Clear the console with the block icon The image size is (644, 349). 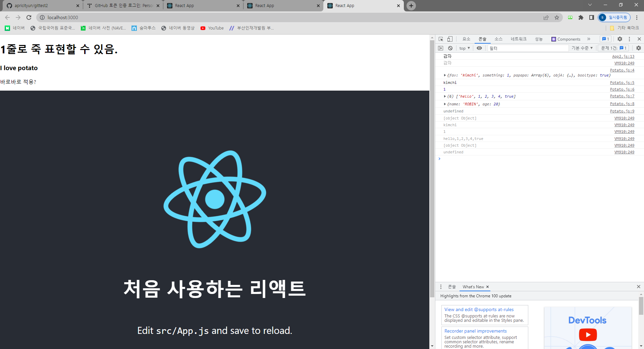tap(450, 48)
